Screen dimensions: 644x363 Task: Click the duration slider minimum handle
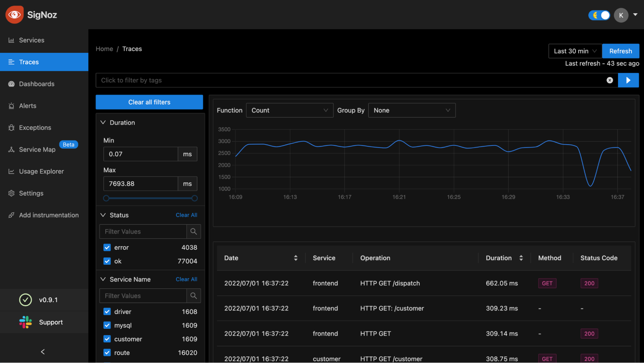click(x=106, y=198)
